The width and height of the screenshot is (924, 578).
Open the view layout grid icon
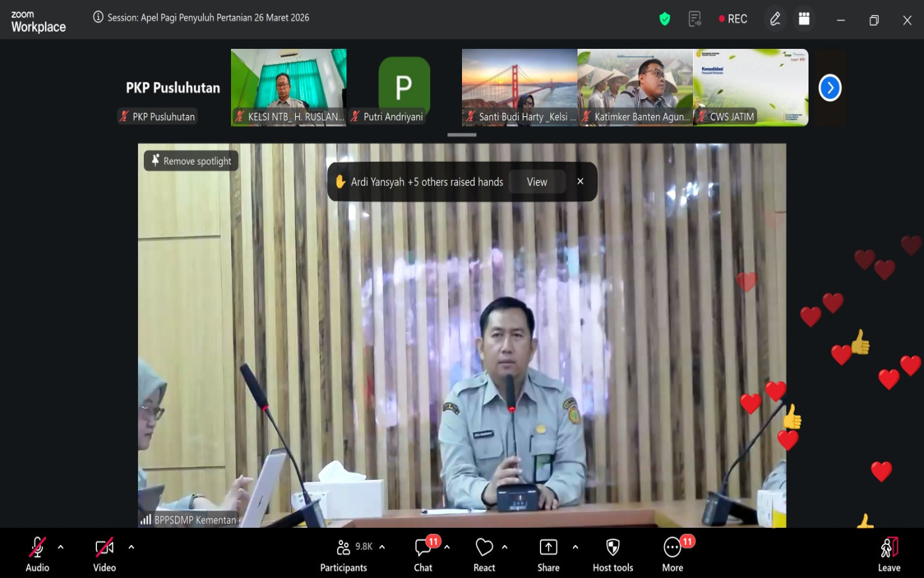(x=804, y=19)
